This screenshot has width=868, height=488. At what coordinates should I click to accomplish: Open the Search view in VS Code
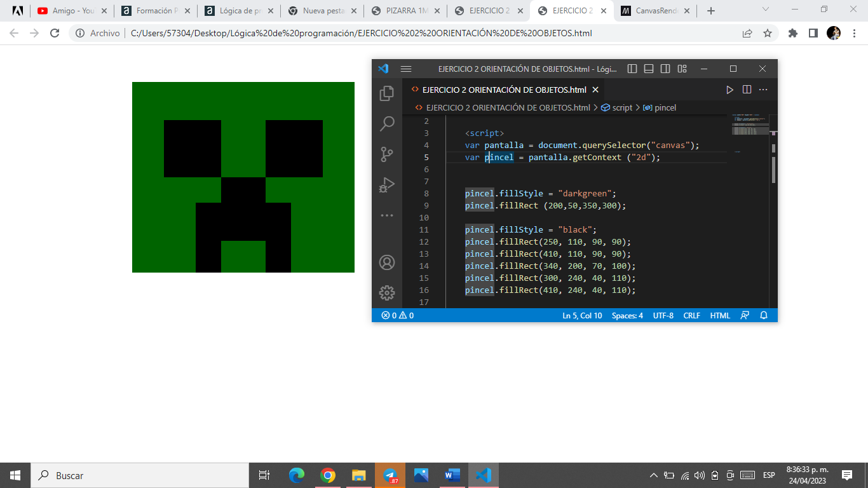(x=386, y=123)
